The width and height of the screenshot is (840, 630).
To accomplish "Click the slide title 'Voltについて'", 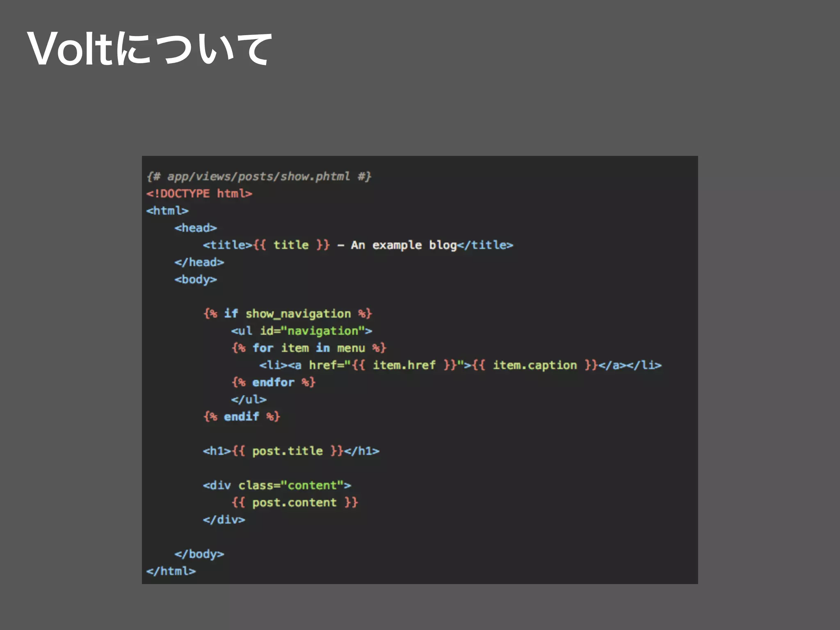I will (x=150, y=49).
